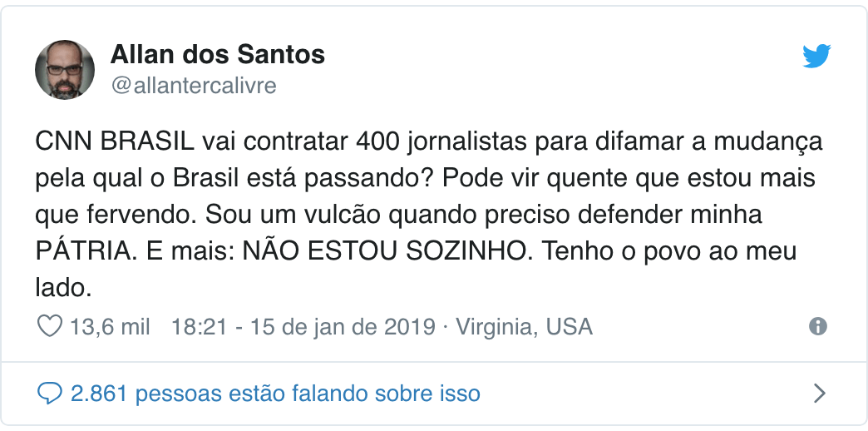
Task: Click the right chevron arrow
Action: click(819, 393)
